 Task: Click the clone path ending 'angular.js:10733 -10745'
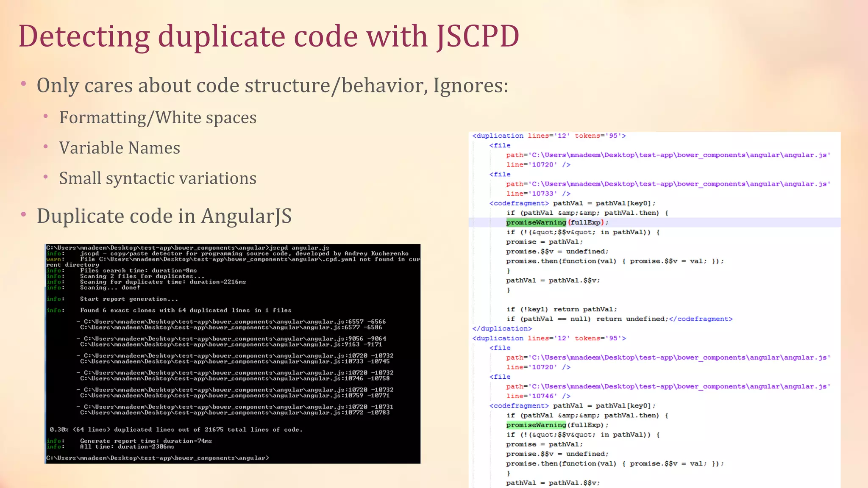[235, 361]
